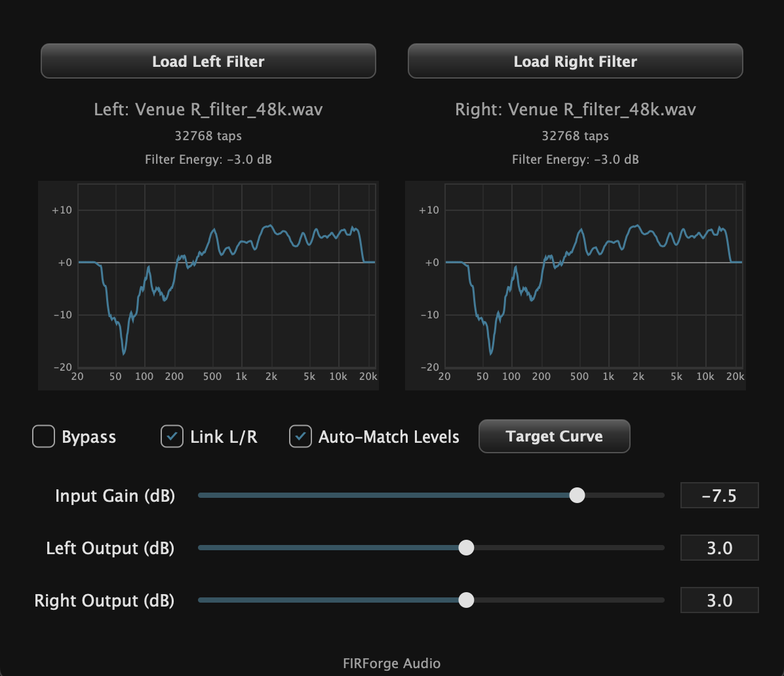Click the left Filter Energy readout
Viewport: 784px width, 676px height.
click(x=208, y=159)
